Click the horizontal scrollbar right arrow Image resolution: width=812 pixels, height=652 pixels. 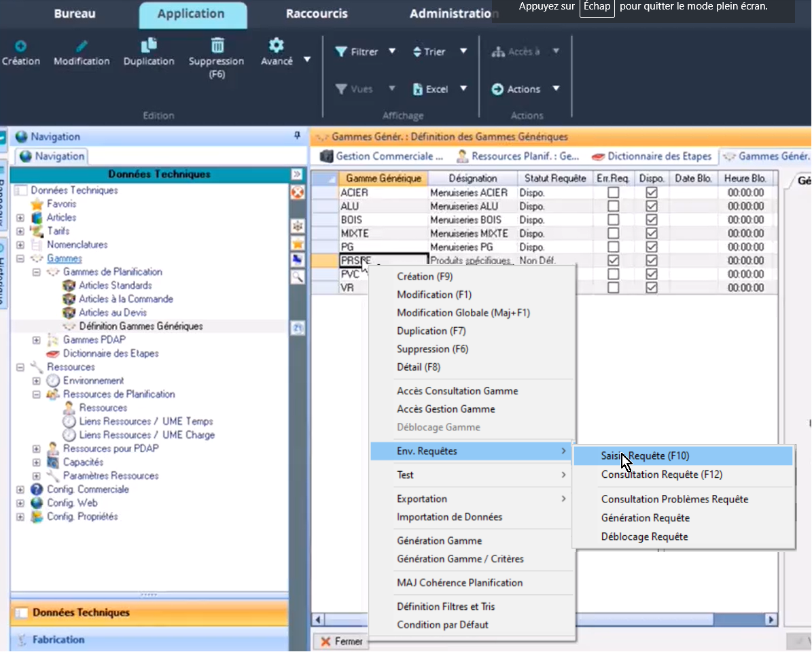770,619
